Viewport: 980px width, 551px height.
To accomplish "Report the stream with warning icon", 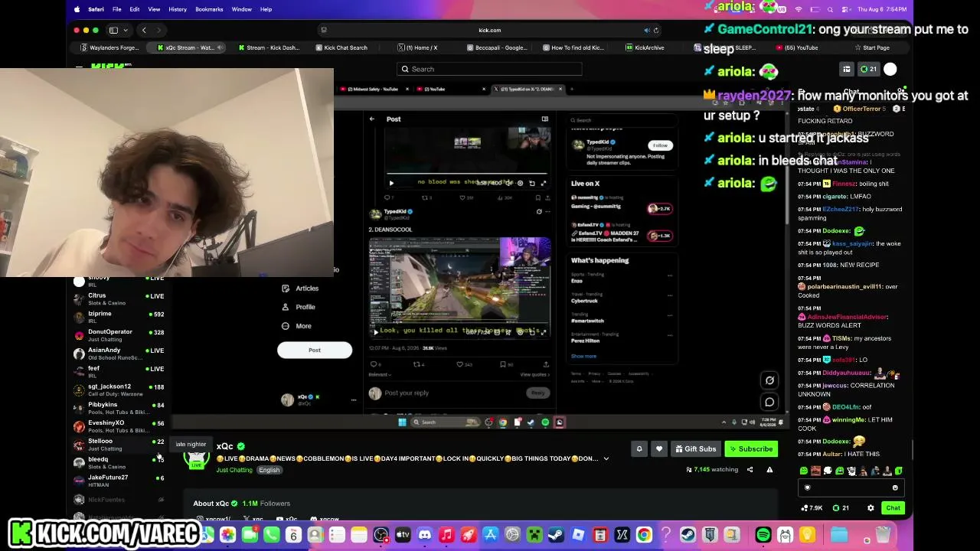I will click(769, 470).
